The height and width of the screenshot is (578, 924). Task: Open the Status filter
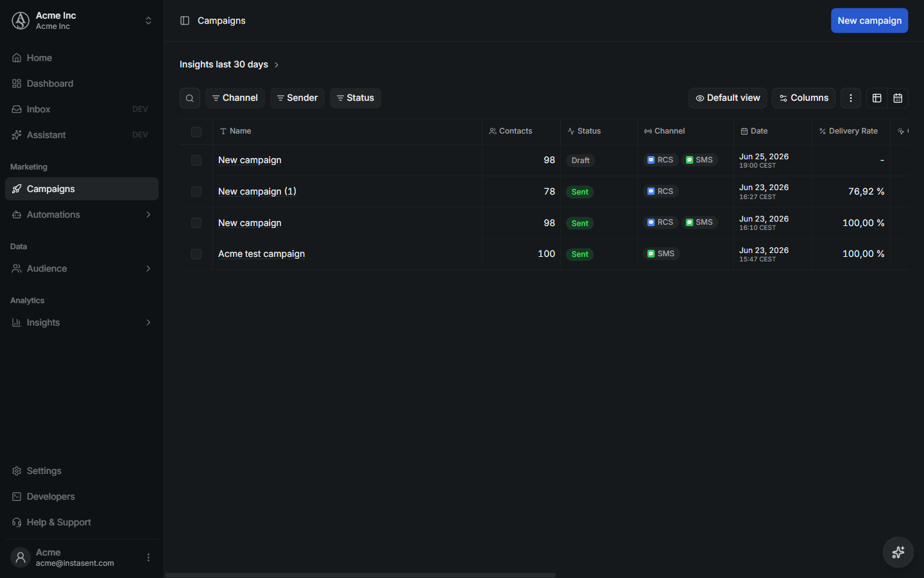point(355,98)
